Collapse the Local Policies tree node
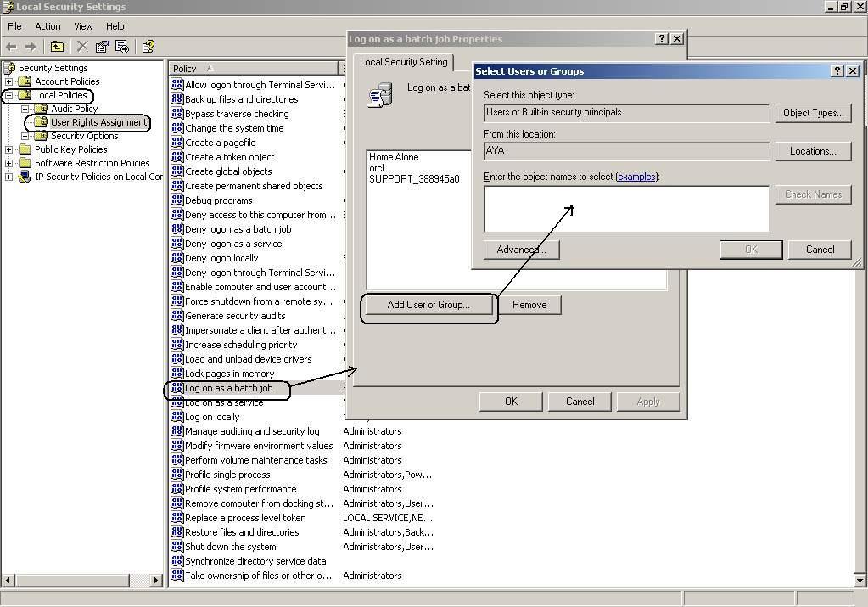 9,95
